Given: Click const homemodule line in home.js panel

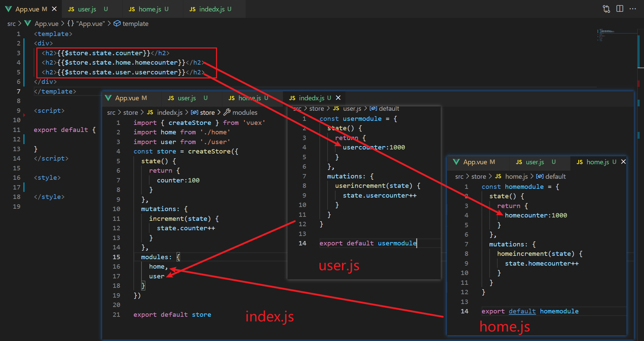Looking at the screenshot, I should [520, 186].
